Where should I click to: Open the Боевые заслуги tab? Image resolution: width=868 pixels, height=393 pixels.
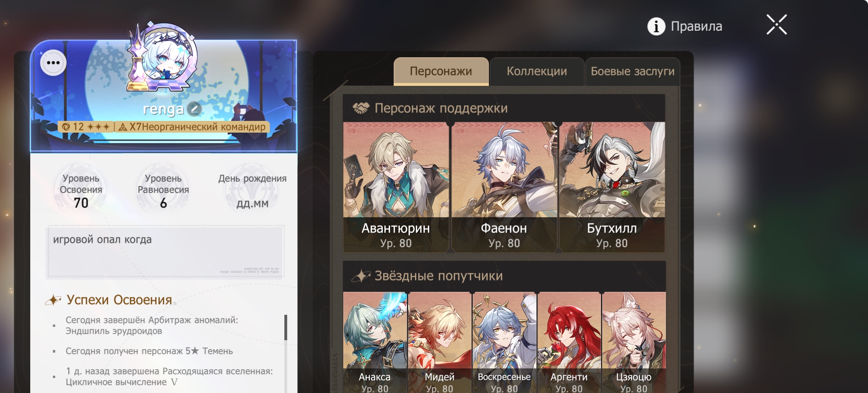click(632, 71)
